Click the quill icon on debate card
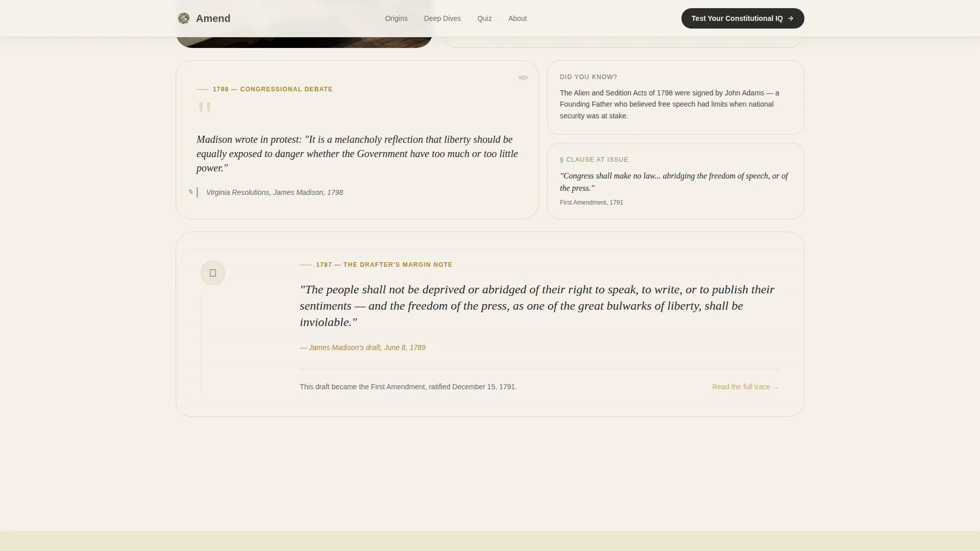 point(523,78)
